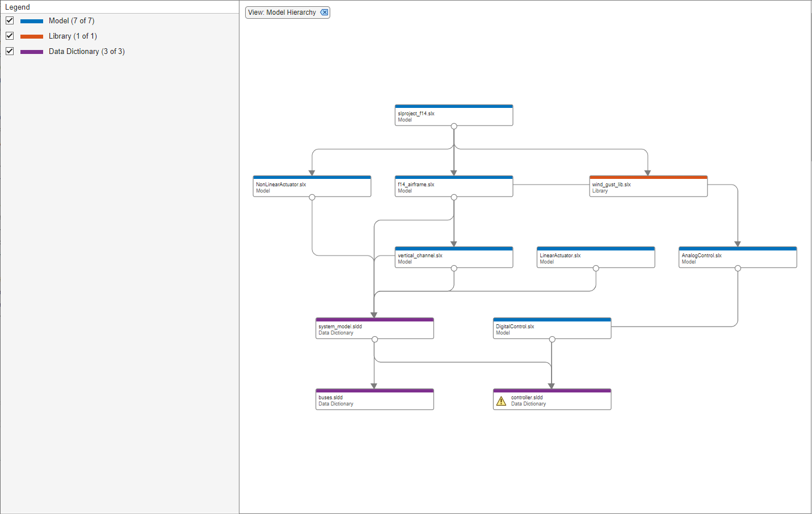Select the buses.sldd data dictionary node
The image size is (812, 514).
click(375, 399)
